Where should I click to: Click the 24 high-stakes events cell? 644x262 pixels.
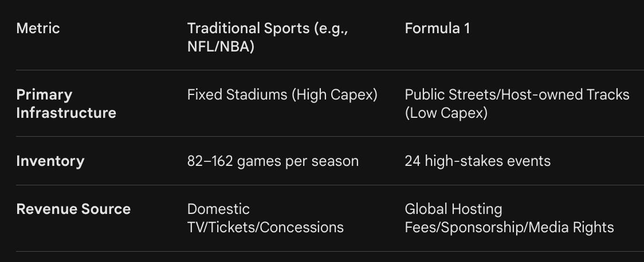478,161
